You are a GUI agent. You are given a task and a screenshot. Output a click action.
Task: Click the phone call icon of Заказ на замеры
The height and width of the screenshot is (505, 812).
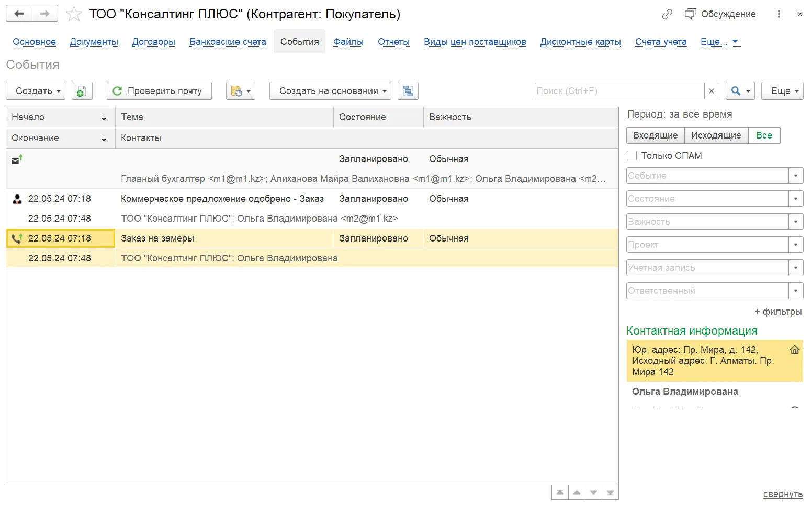point(17,238)
